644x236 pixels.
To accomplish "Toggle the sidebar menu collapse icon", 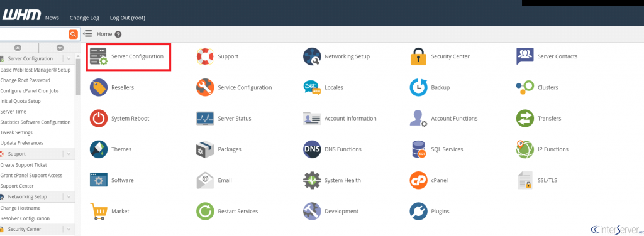I will [x=87, y=34].
